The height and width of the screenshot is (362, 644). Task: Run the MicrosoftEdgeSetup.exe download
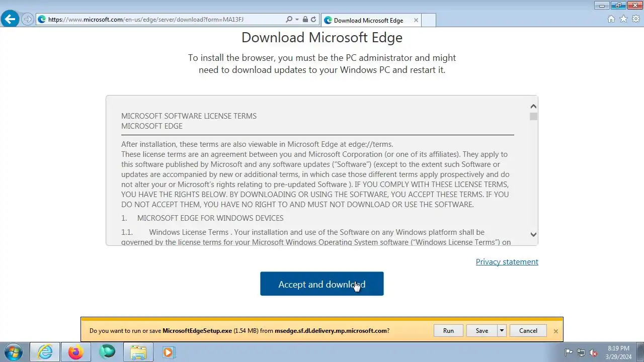448,331
